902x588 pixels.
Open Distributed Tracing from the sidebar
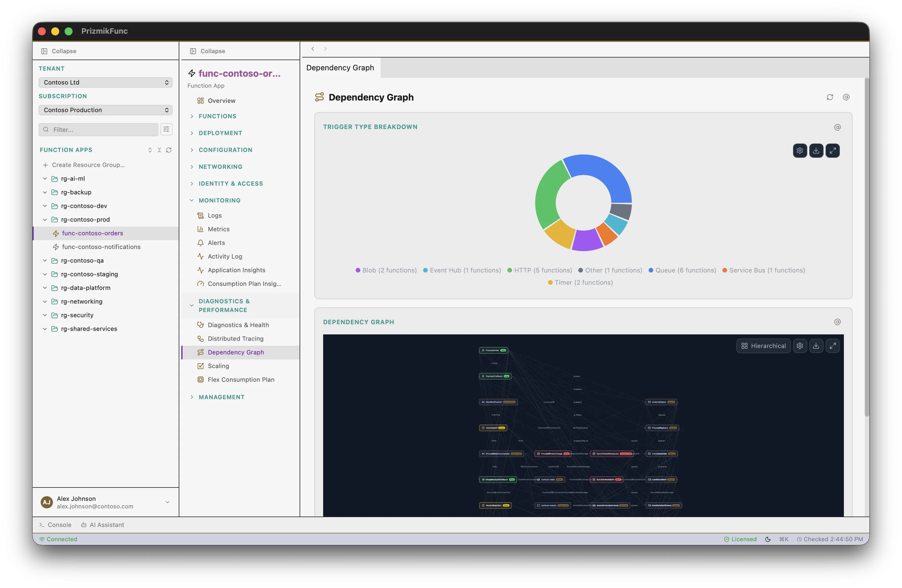coord(235,338)
